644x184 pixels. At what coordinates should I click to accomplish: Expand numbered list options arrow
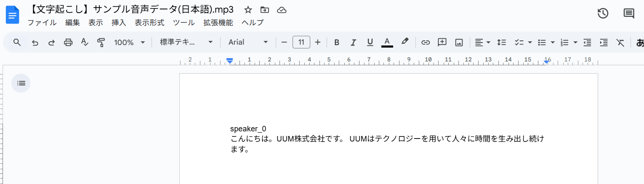tap(575, 42)
